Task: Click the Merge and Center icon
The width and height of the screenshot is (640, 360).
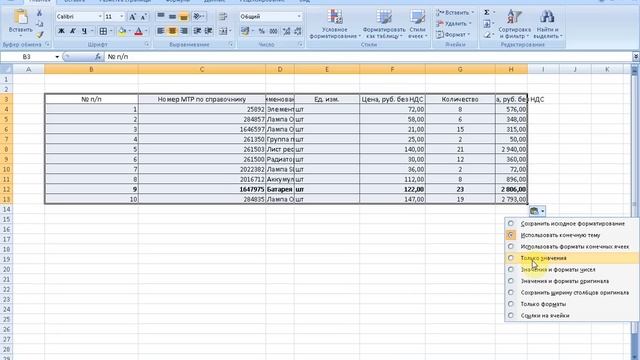Action: coord(223,31)
